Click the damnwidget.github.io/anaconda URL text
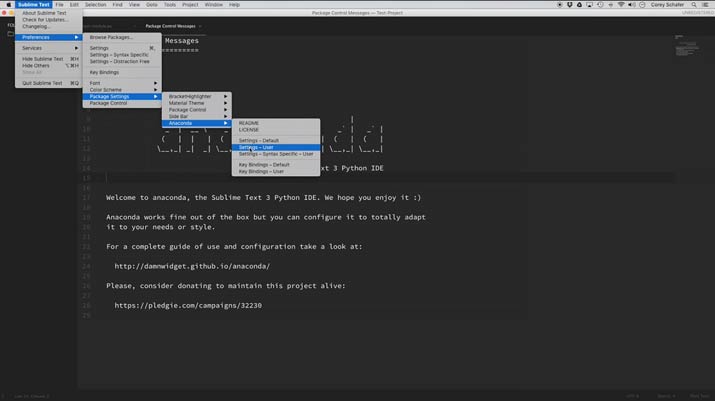 pyautogui.click(x=192, y=266)
